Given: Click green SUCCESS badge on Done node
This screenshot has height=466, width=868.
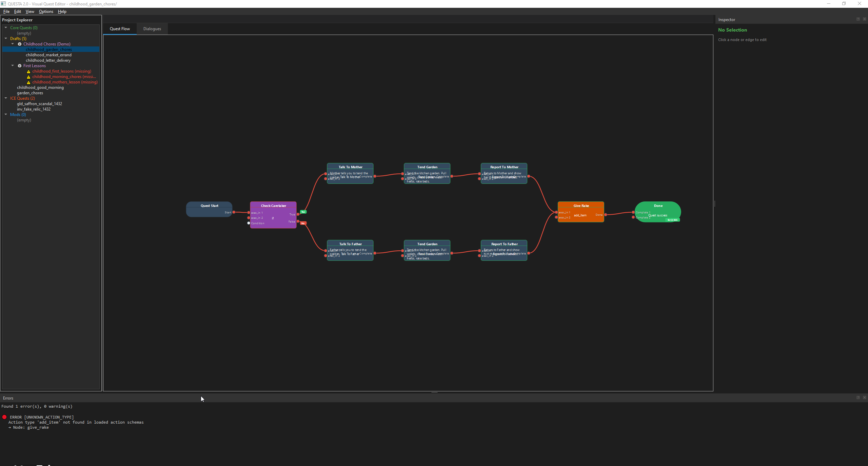Looking at the screenshot, I should click(672, 220).
